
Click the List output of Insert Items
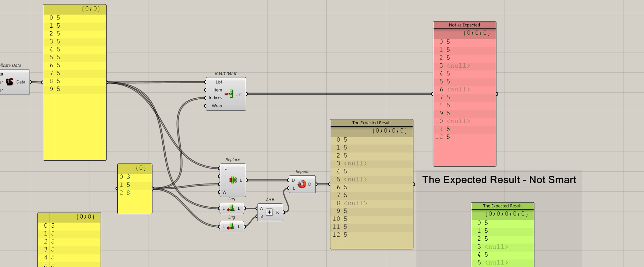click(239, 94)
